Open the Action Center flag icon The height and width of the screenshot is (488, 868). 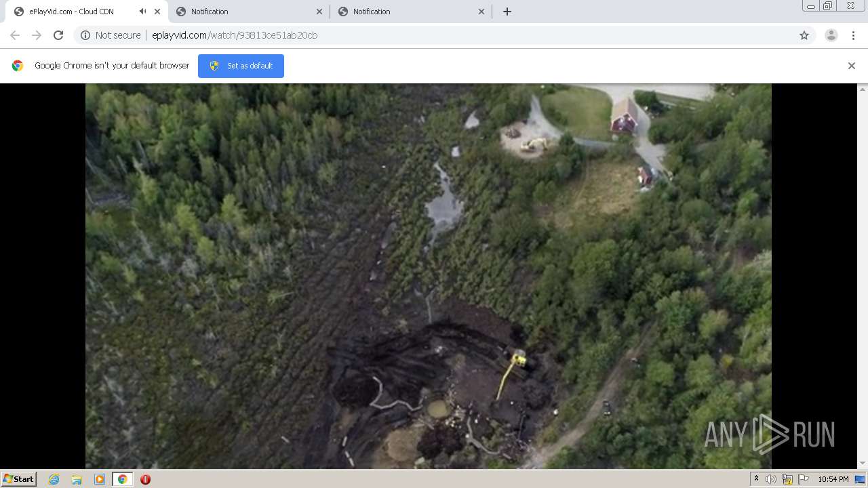[804, 479]
